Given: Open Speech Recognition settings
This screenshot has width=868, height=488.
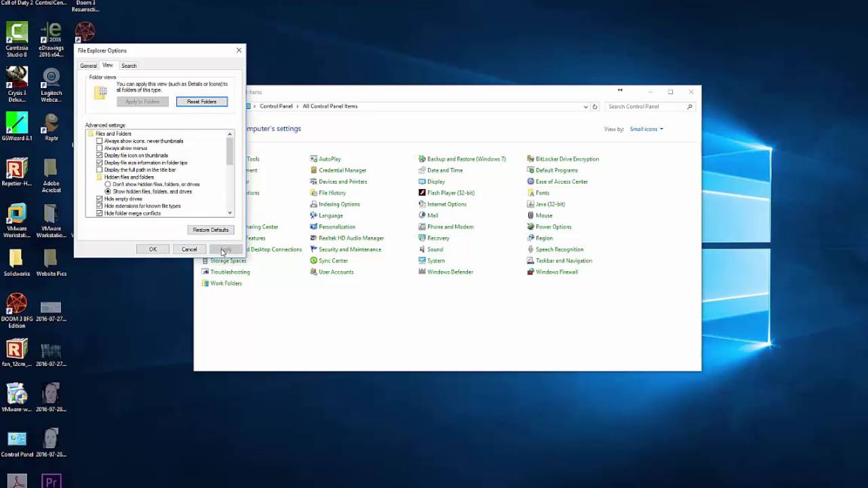Looking at the screenshot, I should pyautogui.click(x=559, y=249).
